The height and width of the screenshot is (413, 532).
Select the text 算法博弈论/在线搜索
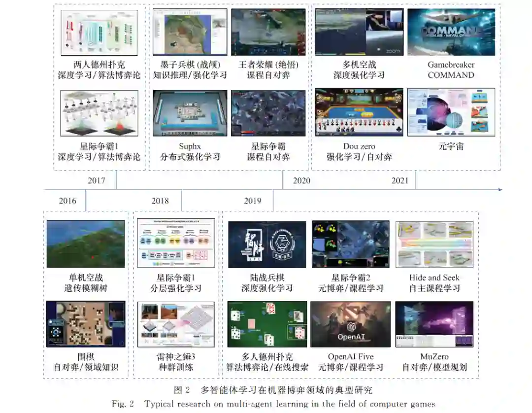[x=267, y=367]
